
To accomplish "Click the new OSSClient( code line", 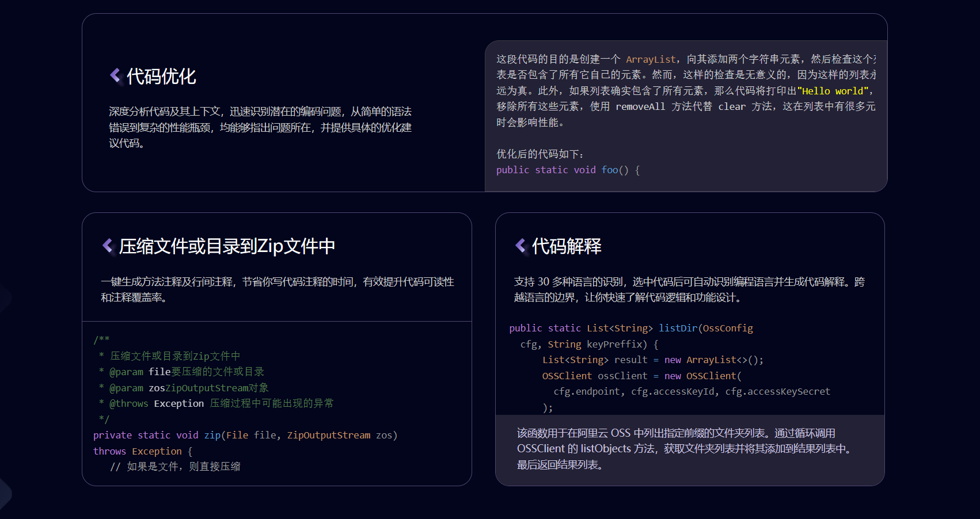I will [x=642, y=376].
